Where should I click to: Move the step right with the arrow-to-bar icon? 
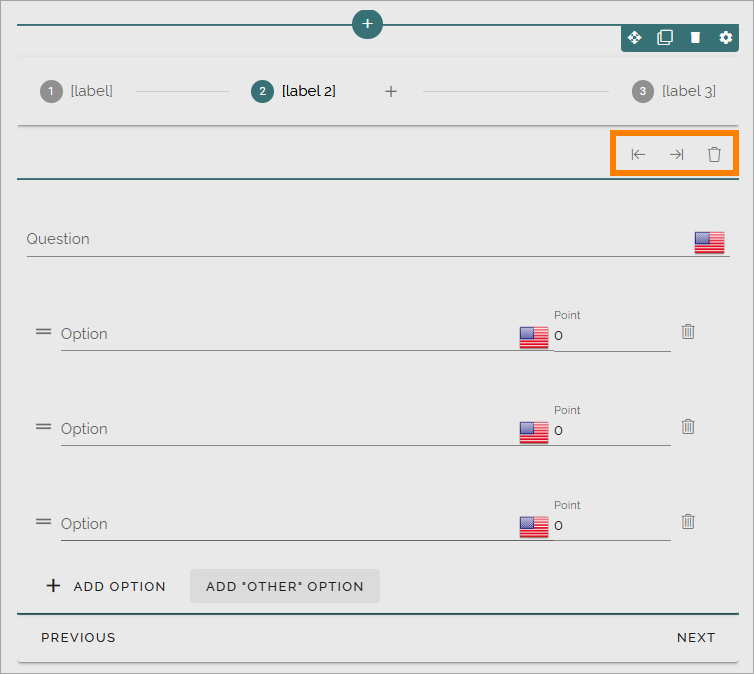coord(677,154)
